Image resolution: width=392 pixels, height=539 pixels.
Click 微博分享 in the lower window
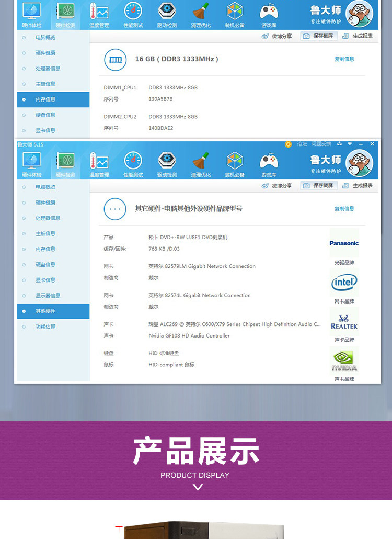coord(276,186)
